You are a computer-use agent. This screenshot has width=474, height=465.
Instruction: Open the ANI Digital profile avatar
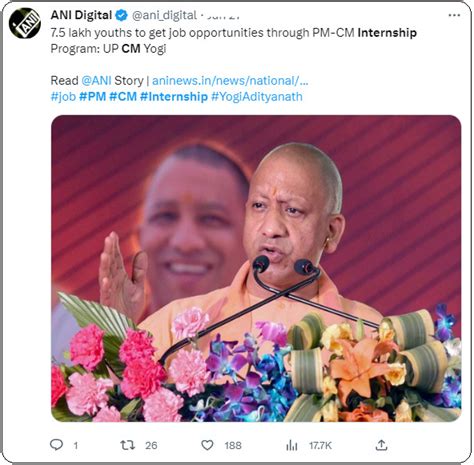[25, 23]
